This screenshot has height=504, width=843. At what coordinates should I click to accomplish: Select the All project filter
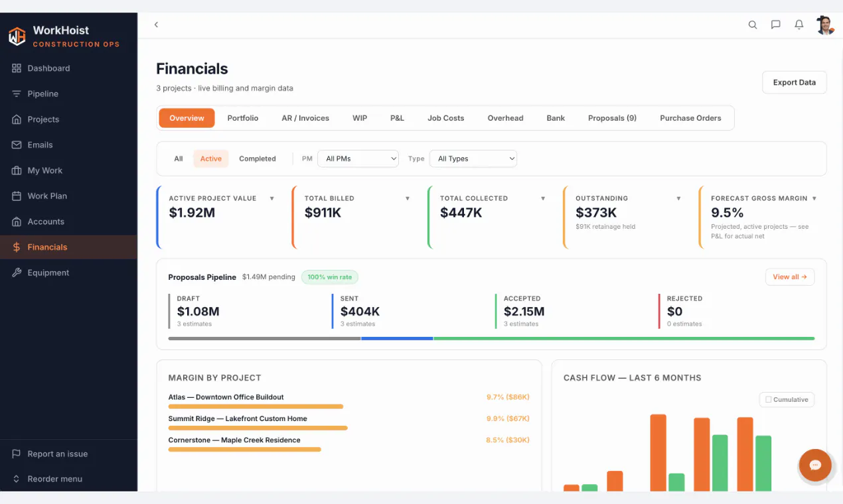179,158
